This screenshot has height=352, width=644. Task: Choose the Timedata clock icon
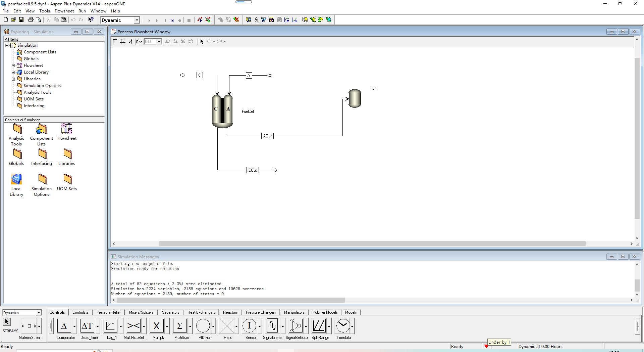pos(343,326)
